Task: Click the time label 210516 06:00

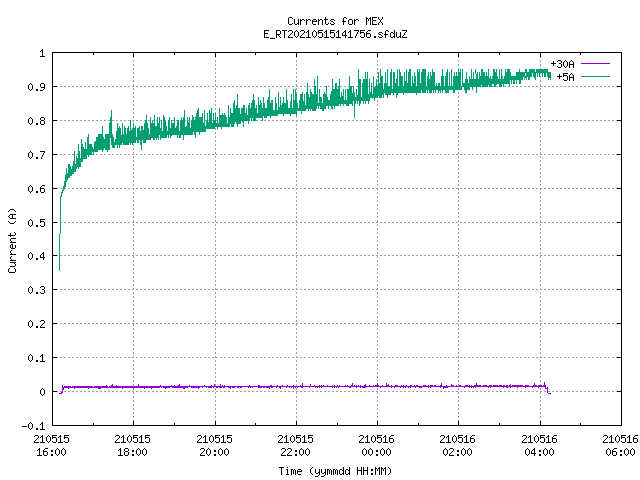Action: (620, 445)
